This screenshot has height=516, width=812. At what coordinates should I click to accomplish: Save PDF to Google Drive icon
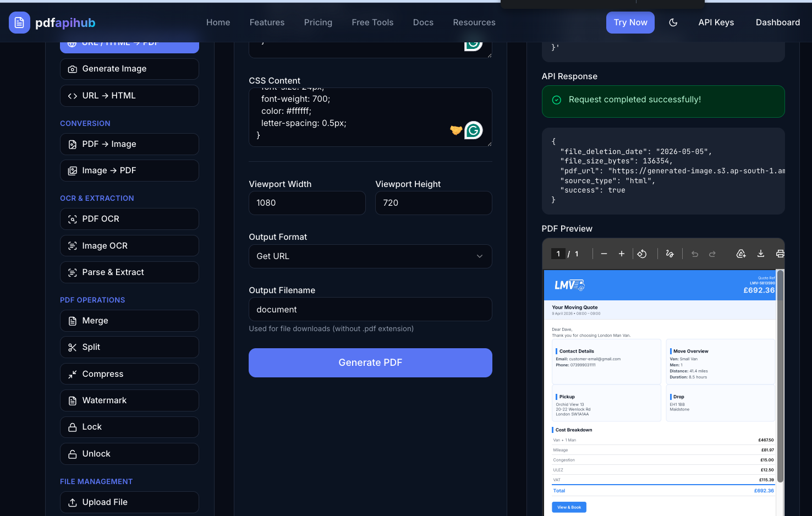[x=741, y=254]
